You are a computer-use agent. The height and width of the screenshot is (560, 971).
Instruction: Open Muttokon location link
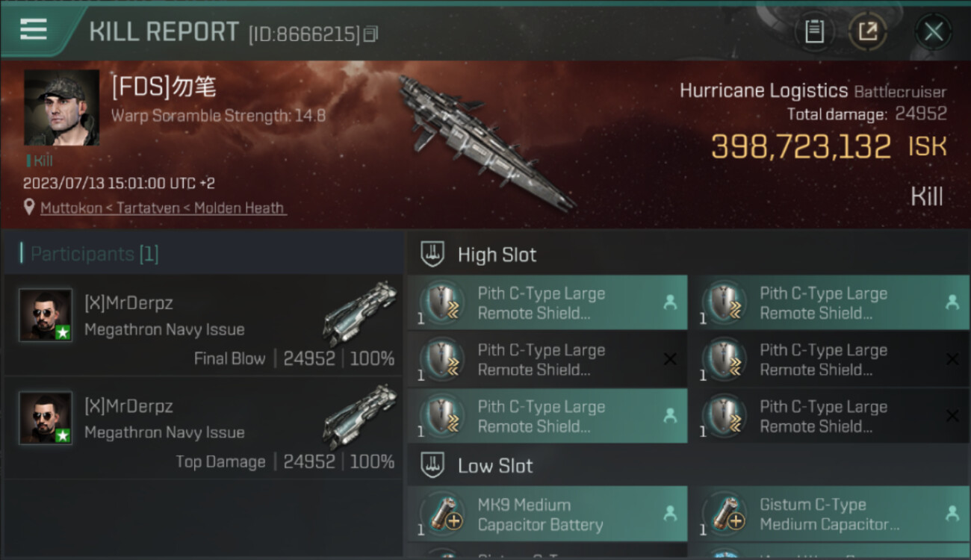71,208
